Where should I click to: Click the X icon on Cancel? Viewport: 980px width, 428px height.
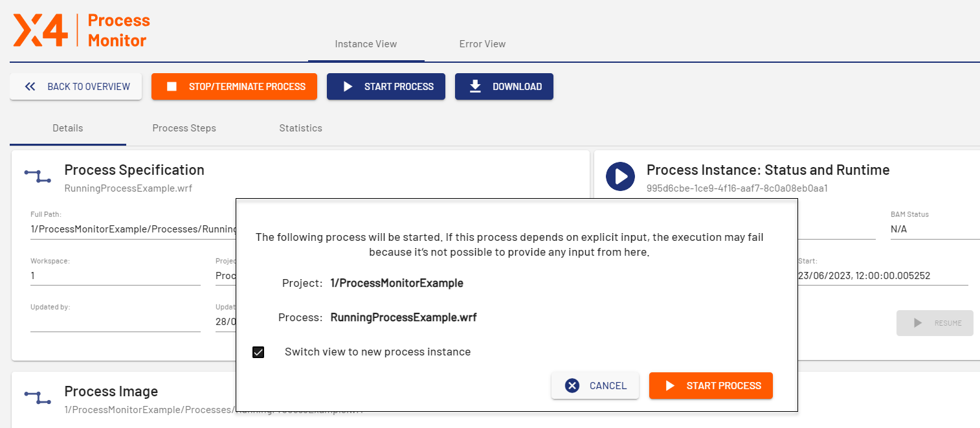(x=572, y=386)
